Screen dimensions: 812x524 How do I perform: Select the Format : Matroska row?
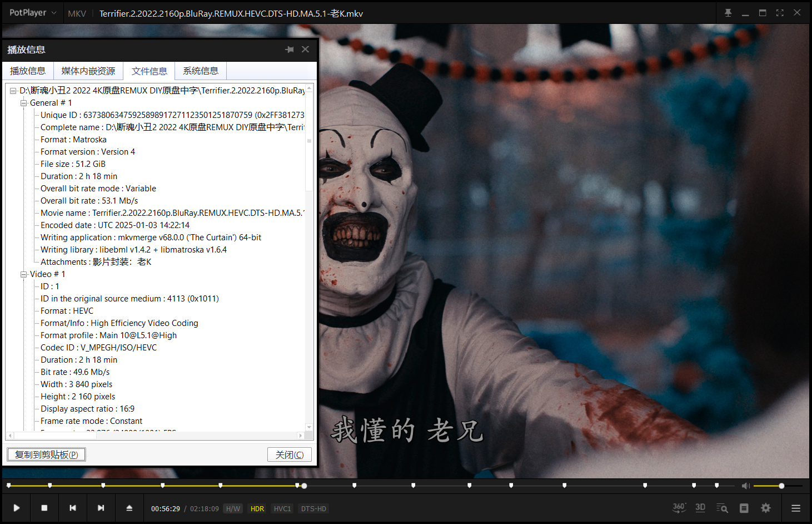73,140
